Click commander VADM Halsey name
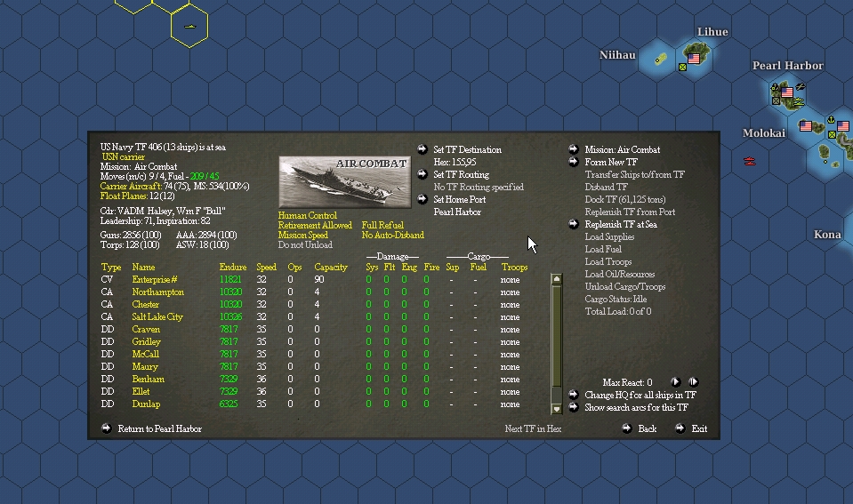The width and height of the screenshot is (853, 504). tap(170, 211)
